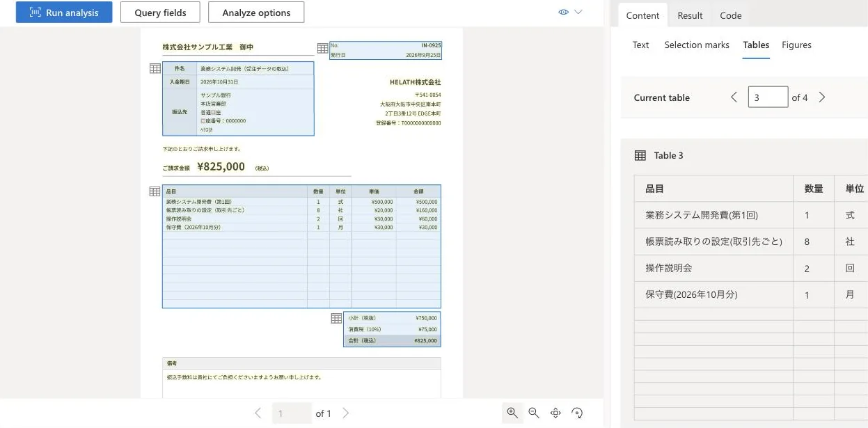Click table icon beside subtotal table

point(336,318)
